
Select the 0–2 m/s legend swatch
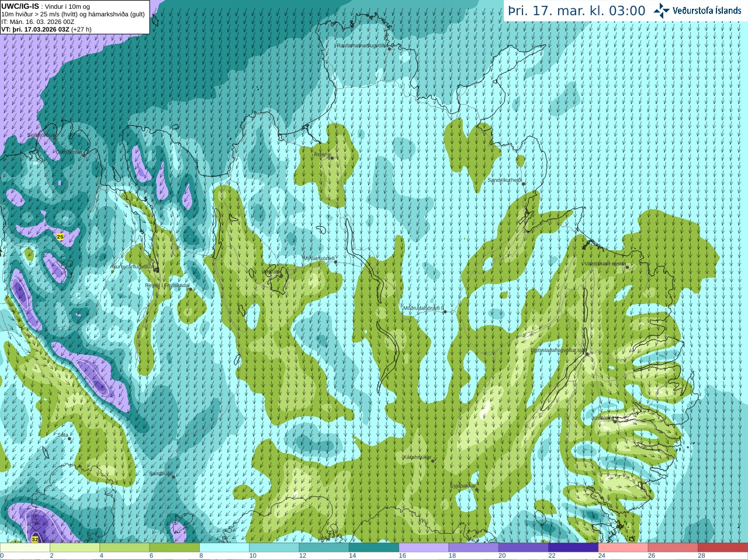(x=25, y=548)
